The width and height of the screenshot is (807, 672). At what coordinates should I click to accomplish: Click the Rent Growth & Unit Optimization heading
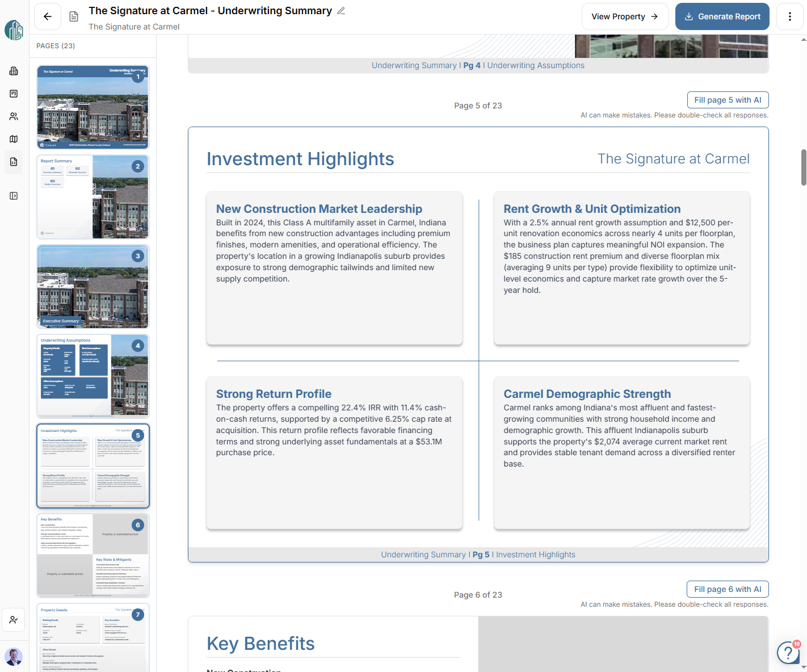pos(592,209)
